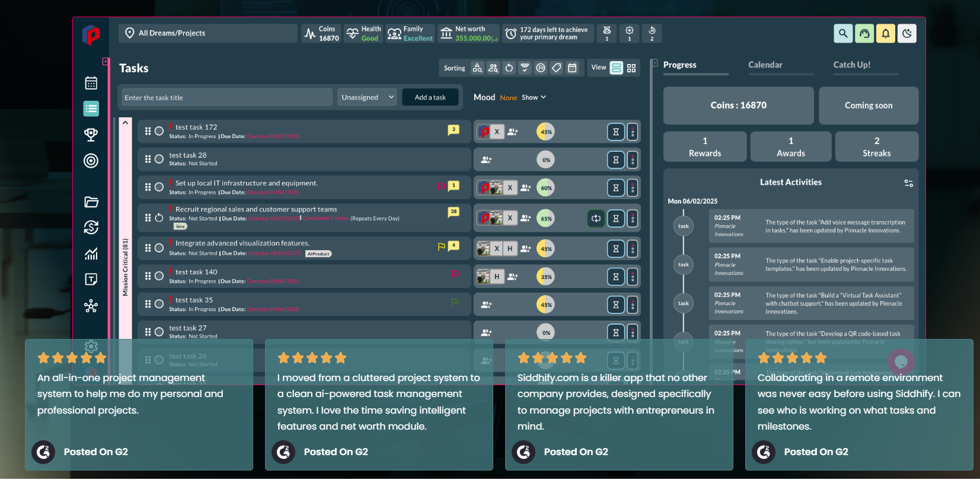The width and height of the screenshot is (980, 480).
Task: Add an assignee to test task 35
Action: point(487,305)
